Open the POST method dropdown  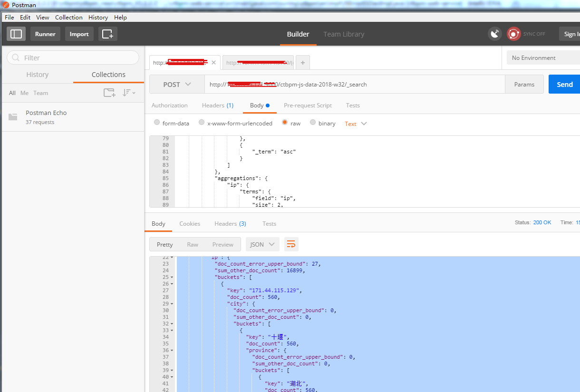177,84
